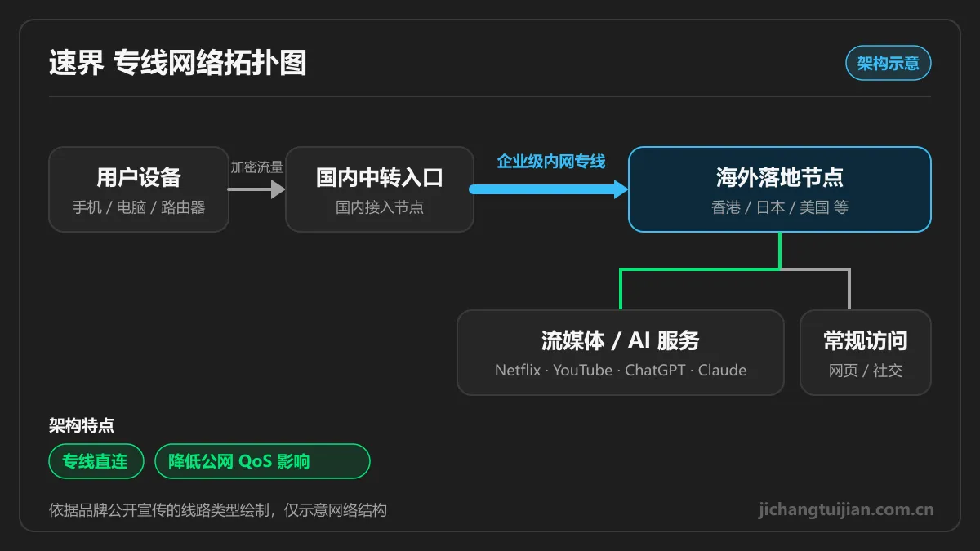Click the text 国内接入节点

click(380, 207)
